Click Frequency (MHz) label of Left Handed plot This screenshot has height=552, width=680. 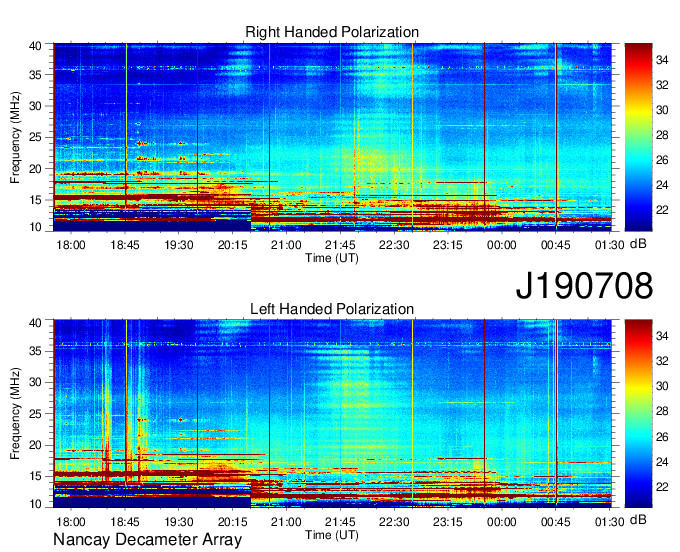(x=15, y=414)
